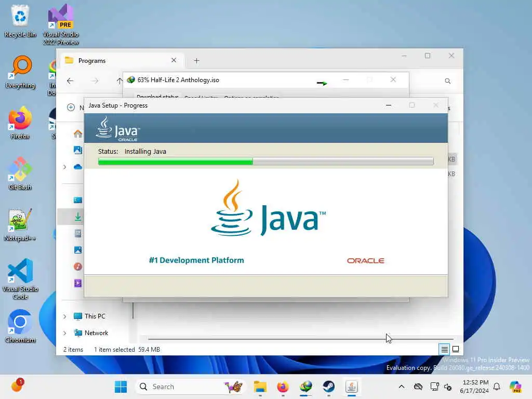Click the taskbar Search box
The width and height of the screenshot is (532, 399).
(191, 387)
